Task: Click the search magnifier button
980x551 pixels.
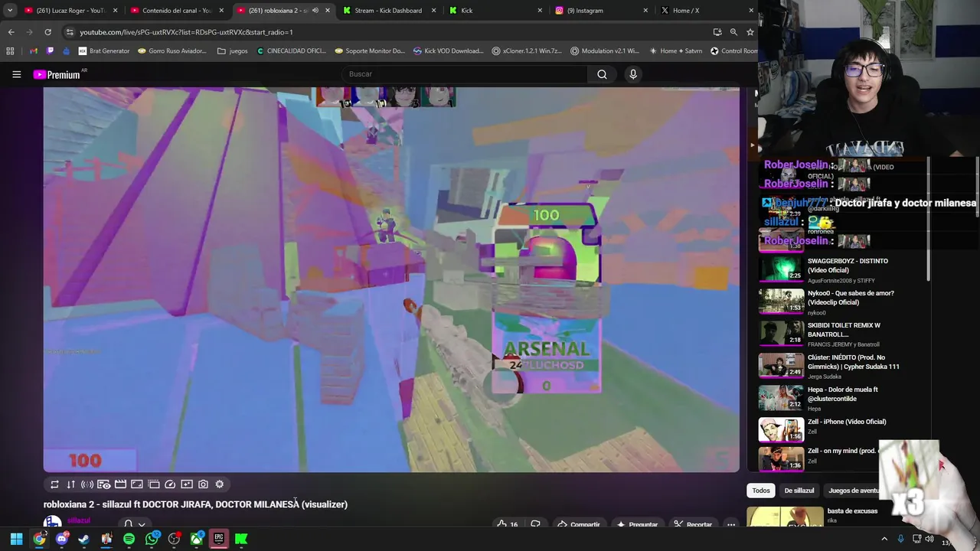Action: pos(602,74)
